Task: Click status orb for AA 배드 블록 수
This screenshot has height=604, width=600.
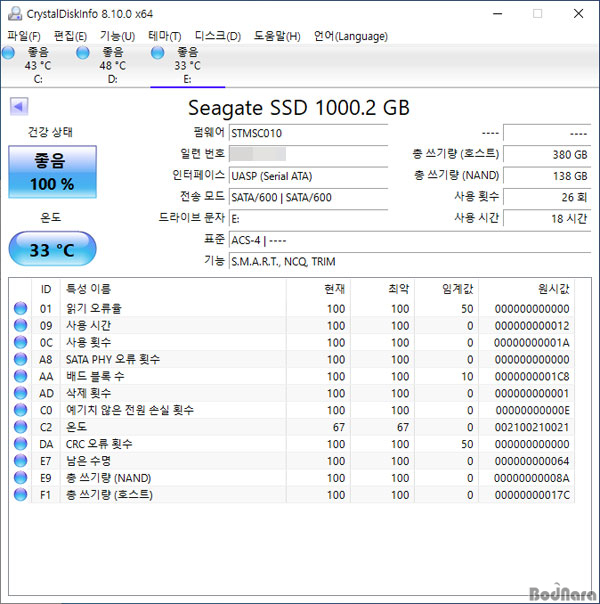Action: pyautogui.click(x=20, y=376)
